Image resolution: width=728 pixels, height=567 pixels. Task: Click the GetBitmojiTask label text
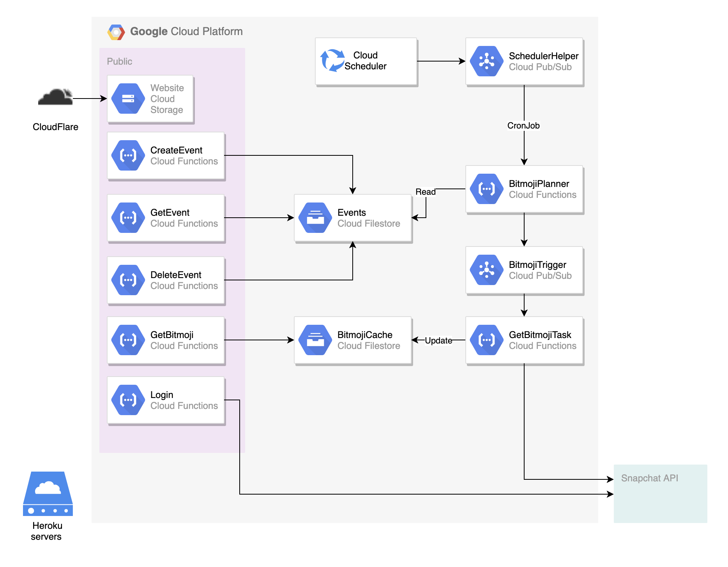coord(540,335)
